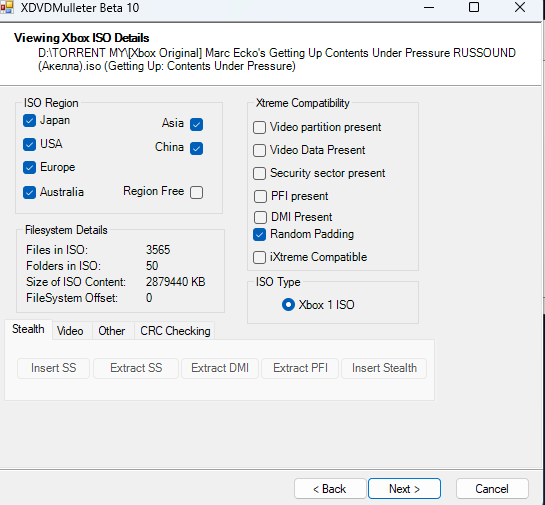This screenshot has width=545, height=505.
Task: Toggle the USA region checkbox
Action: click(x=30, y=144)
